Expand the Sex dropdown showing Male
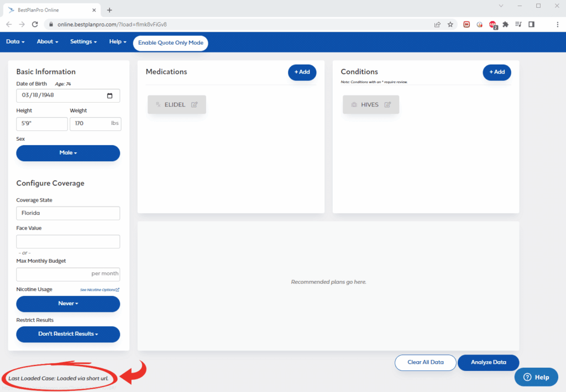Viewport: 566px width, 392px height. pyautogui.click(x=68, y=153)
